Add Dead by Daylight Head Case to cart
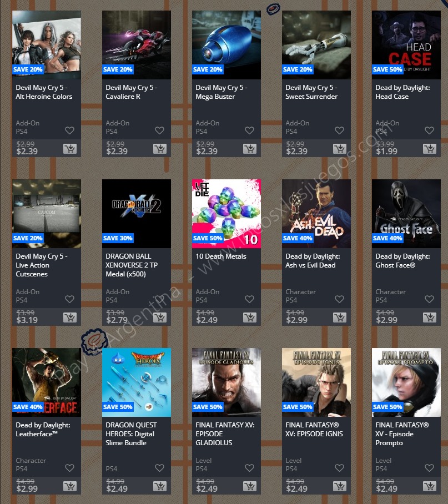 [430, 149]
